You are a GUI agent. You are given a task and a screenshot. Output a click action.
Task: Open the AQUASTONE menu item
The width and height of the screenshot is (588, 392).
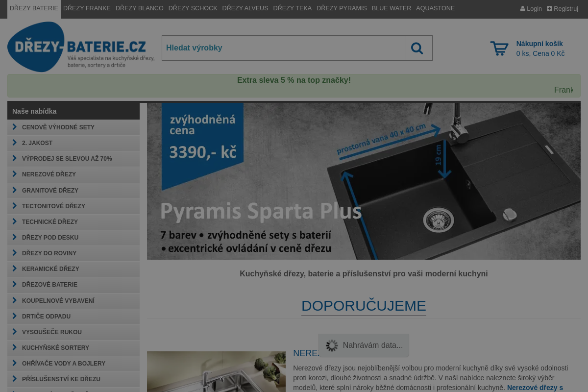coord(435,9)
